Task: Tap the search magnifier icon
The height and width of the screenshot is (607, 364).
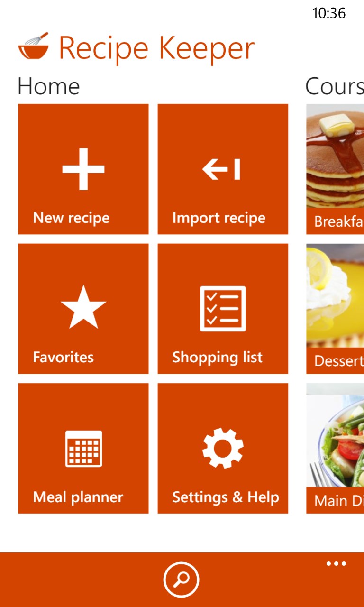Action: [182, 579]
